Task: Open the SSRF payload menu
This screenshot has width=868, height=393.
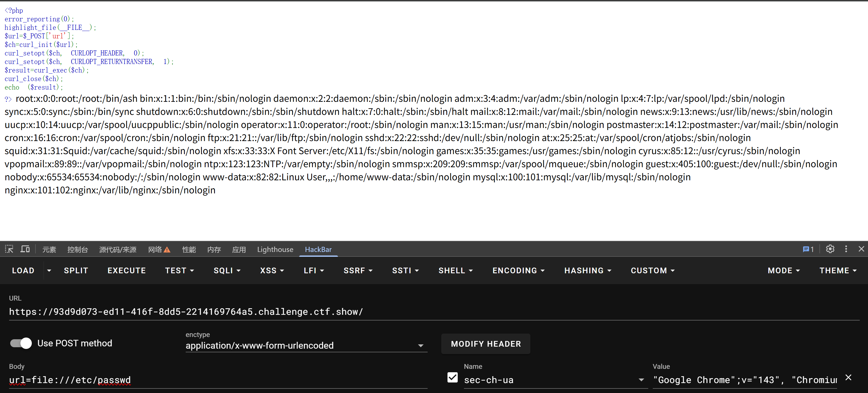Action: (357, 270)
